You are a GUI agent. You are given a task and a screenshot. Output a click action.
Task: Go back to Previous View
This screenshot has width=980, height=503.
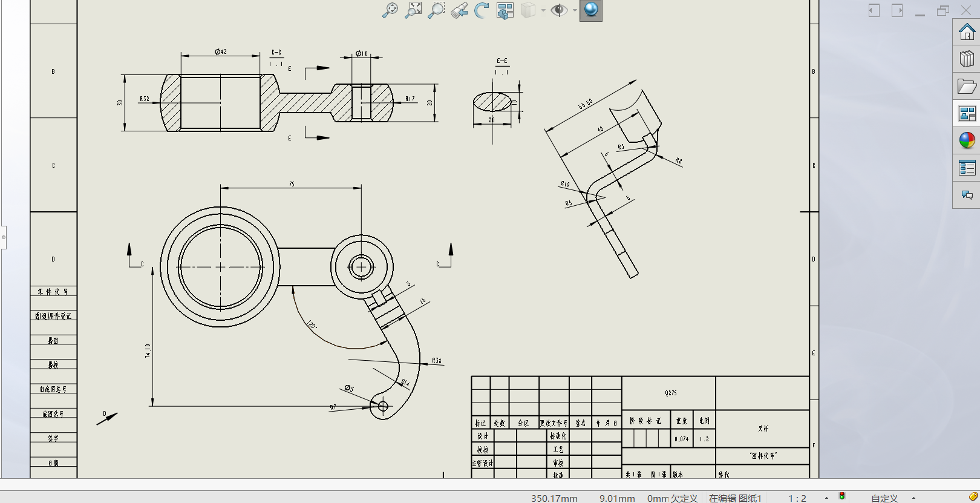(459, 10)
